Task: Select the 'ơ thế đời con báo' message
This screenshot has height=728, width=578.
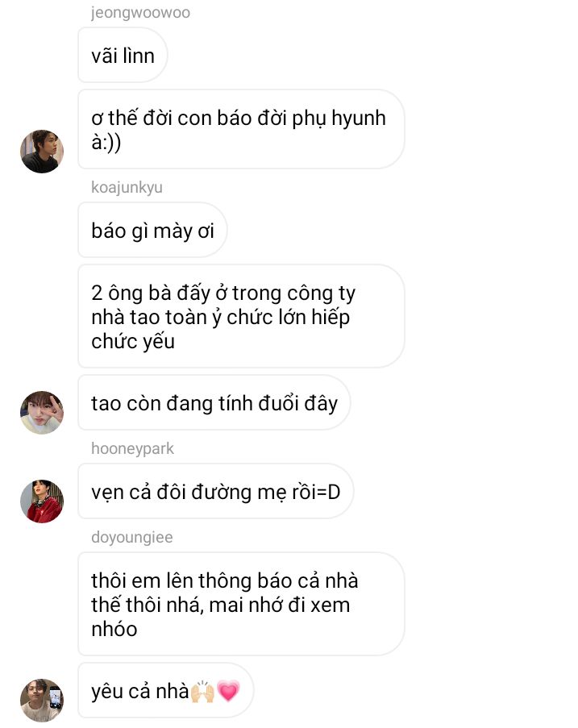Action: click(x=241, y=129)
